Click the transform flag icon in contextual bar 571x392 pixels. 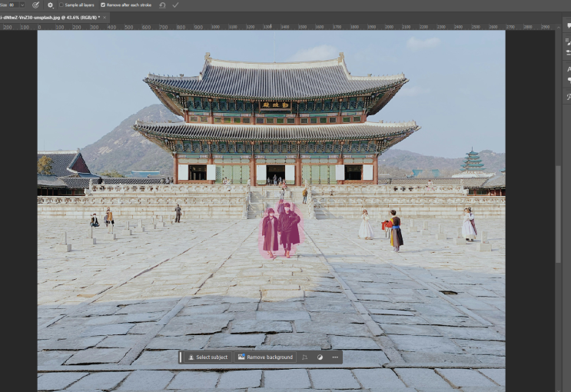click(x=304, y=357)
